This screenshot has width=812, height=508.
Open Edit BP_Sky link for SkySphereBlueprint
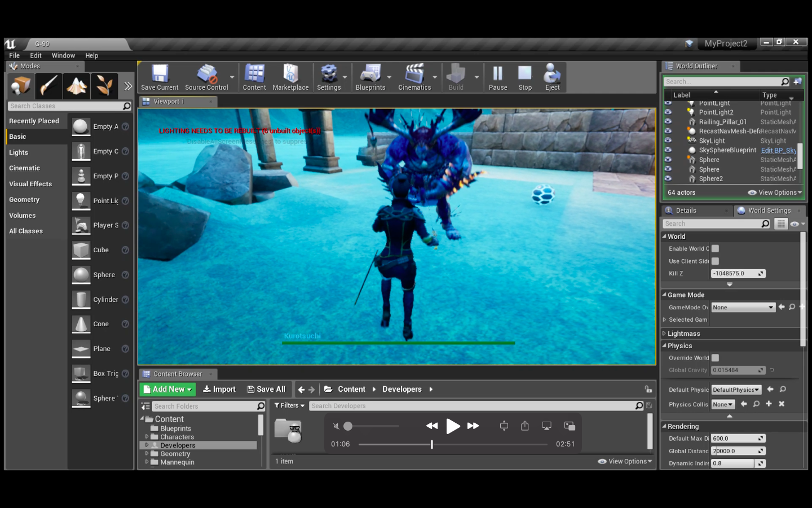pyautogui.click(x=778, y=150)
